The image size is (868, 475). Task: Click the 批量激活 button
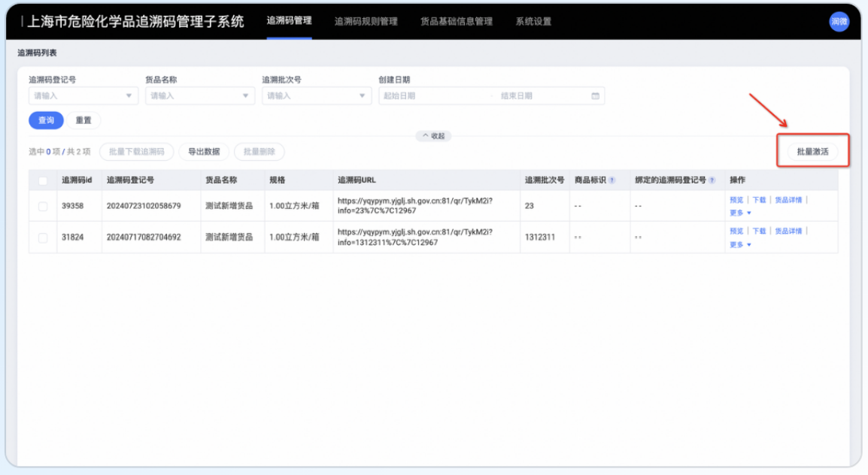pyautogui.click(x=812, y=151)
